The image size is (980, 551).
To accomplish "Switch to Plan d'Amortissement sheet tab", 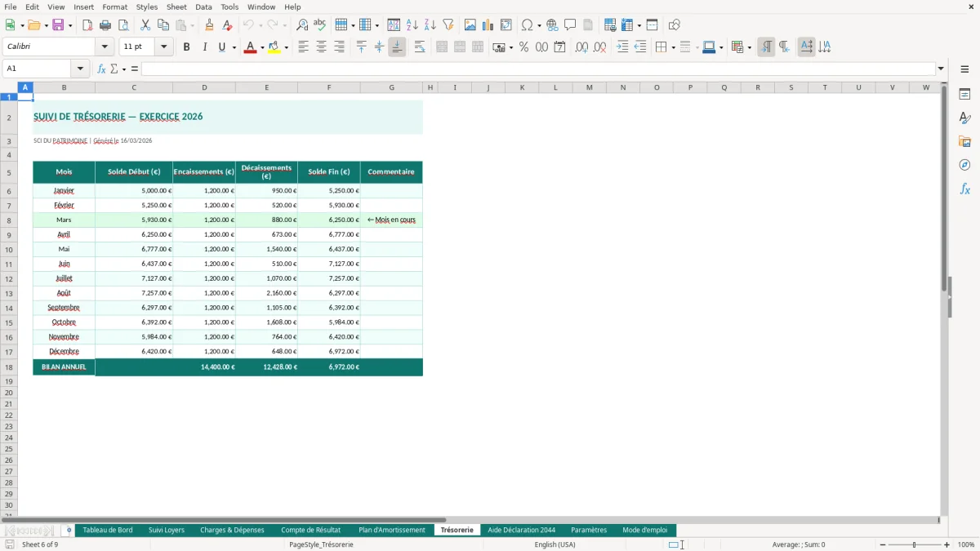I will point(392,530).
